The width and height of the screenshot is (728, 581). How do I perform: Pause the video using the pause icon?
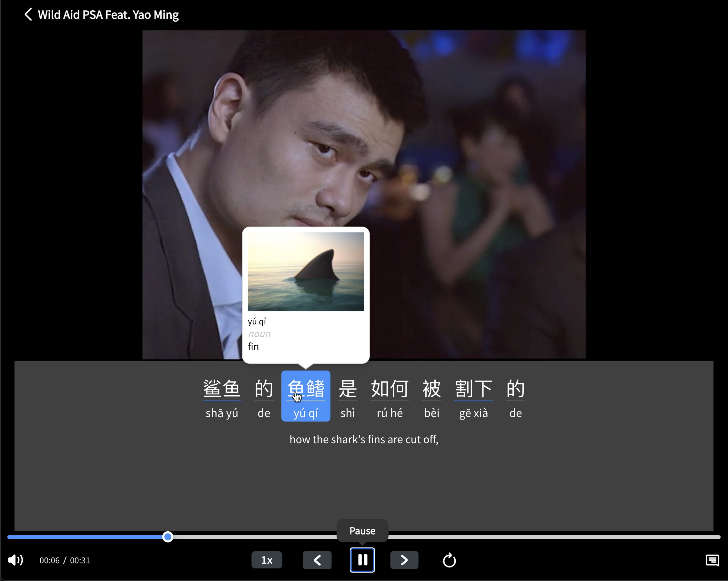(x=362, y=560)
